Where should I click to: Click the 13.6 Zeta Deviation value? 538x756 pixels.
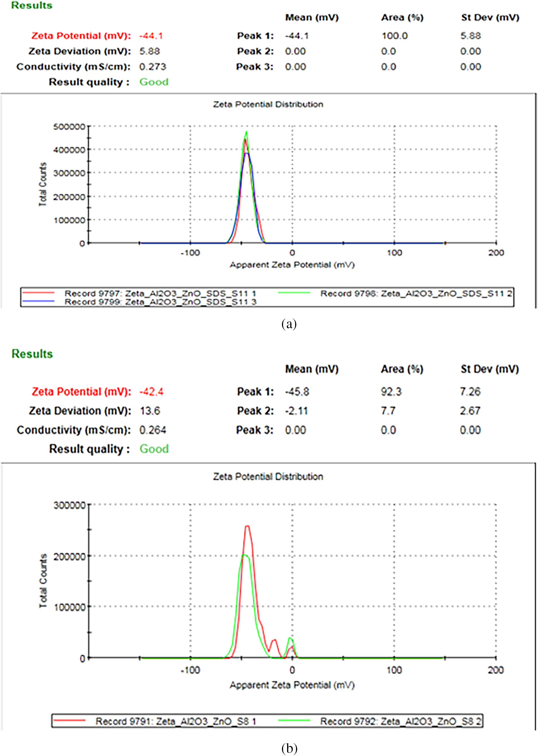pyautogui.click(x=150, y=411)
